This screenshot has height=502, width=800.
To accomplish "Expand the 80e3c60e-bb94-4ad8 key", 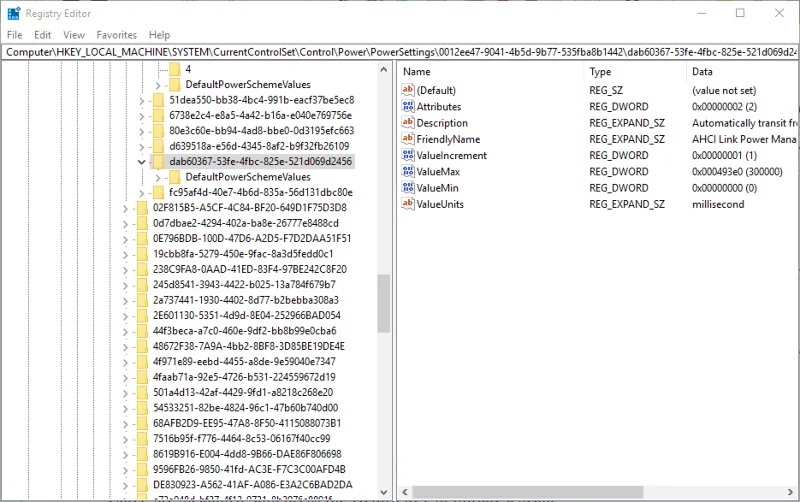I will (x=141, y=132).
